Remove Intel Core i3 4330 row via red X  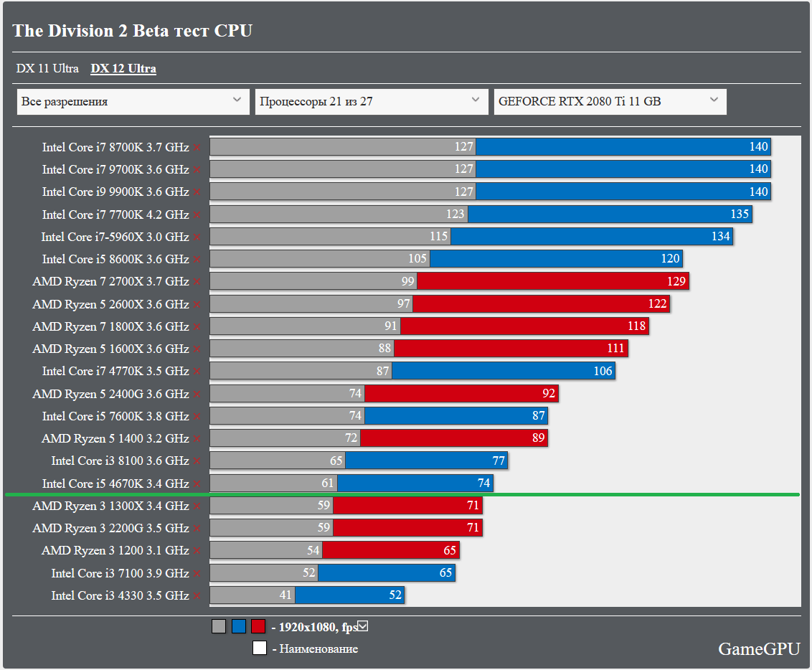[x=197, y=595]
